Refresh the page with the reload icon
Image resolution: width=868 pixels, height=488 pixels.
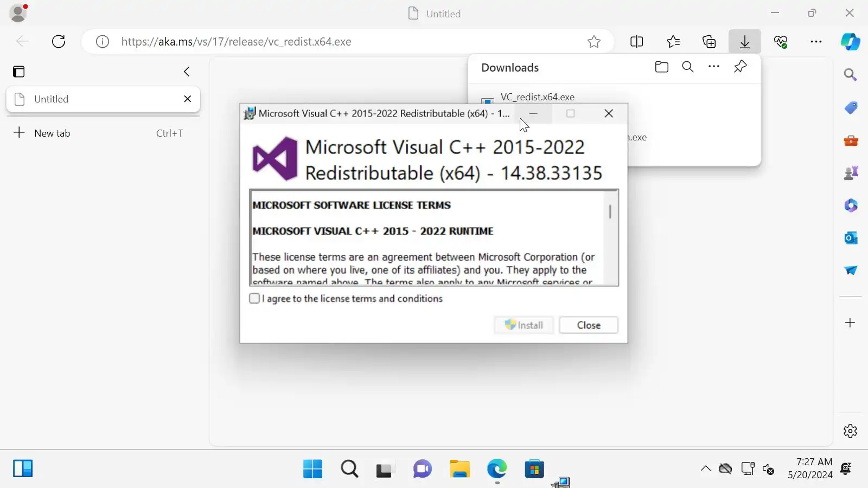[59, 42]
